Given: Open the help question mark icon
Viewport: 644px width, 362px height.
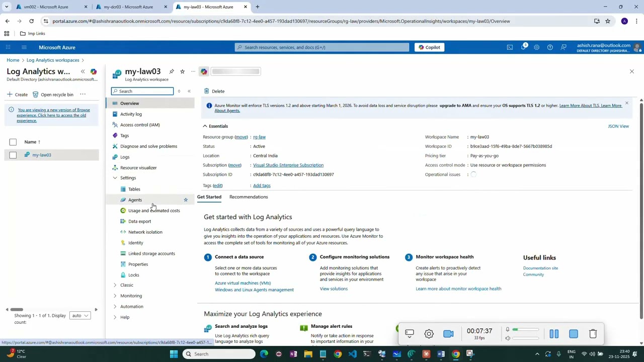Looking at the screenshot, I should pyautogui.click(x=550, y=47).
